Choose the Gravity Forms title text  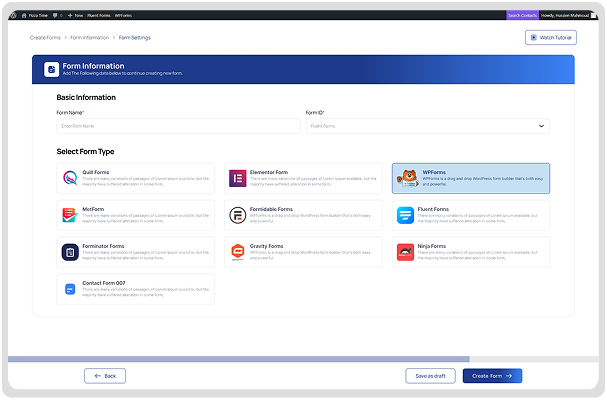click(266, 246)
